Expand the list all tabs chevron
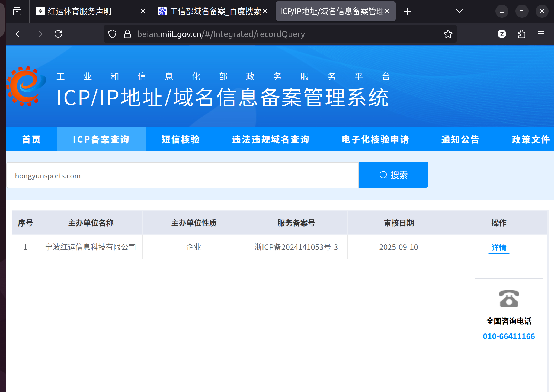This screenshot has height=392, width=554. 459,11
